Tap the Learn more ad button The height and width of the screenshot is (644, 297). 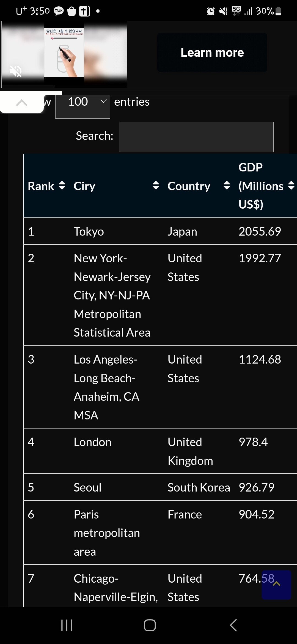pos(212,53)
